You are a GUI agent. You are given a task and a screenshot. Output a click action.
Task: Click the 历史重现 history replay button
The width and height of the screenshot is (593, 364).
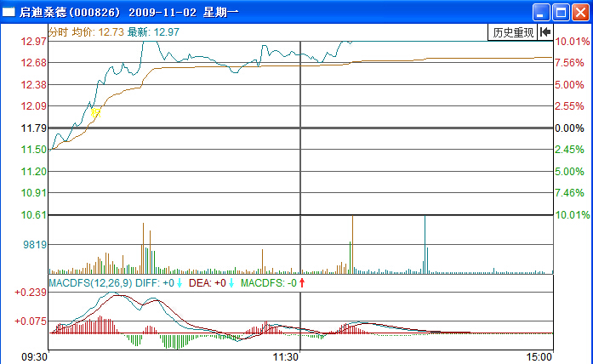[513, 32]
